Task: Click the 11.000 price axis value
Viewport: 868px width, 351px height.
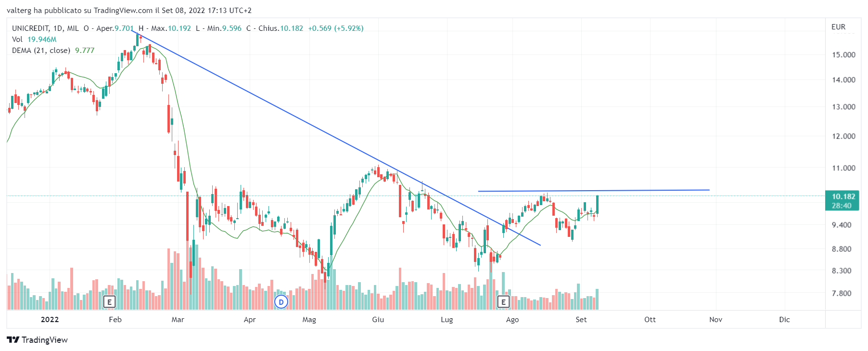Action: pos(843,168)
